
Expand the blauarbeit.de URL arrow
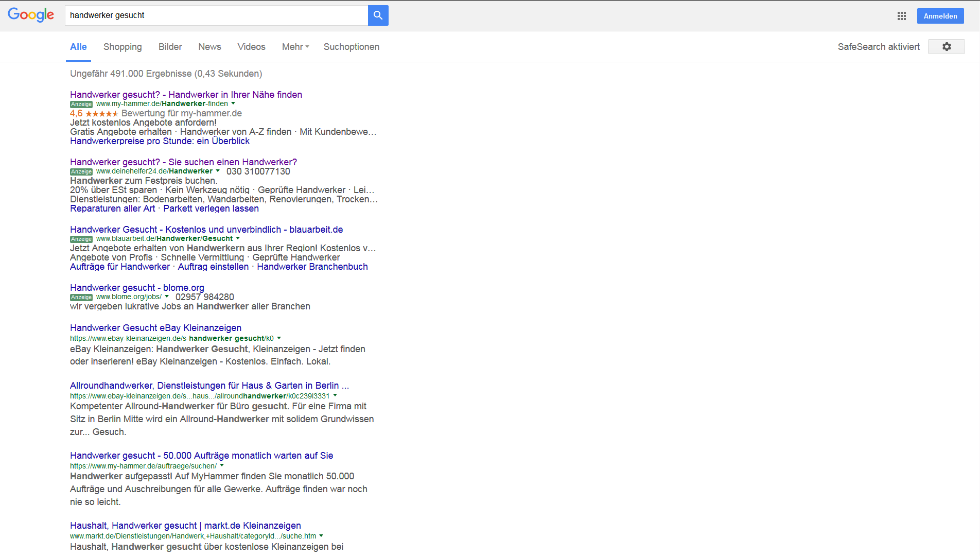coord(238,238)
